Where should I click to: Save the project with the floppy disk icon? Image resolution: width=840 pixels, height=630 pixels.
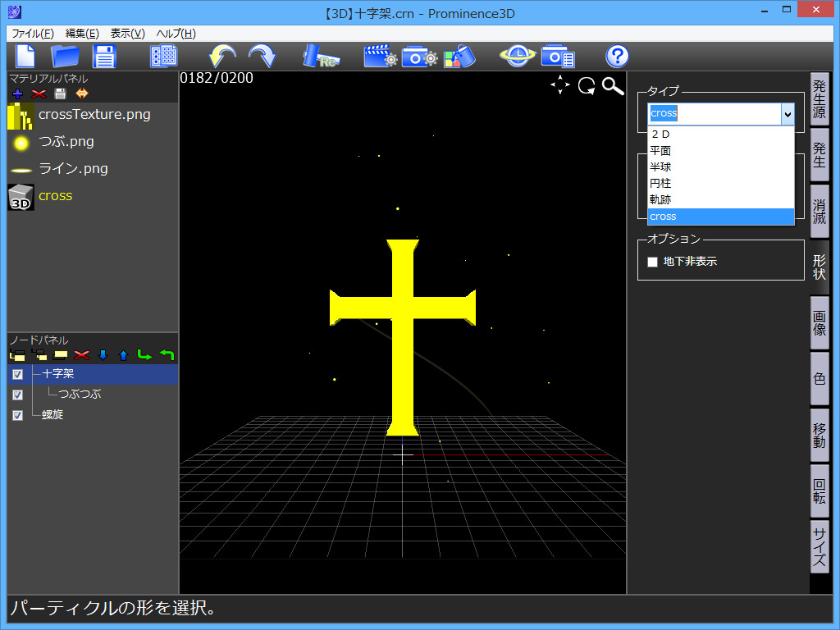point(104,57)
